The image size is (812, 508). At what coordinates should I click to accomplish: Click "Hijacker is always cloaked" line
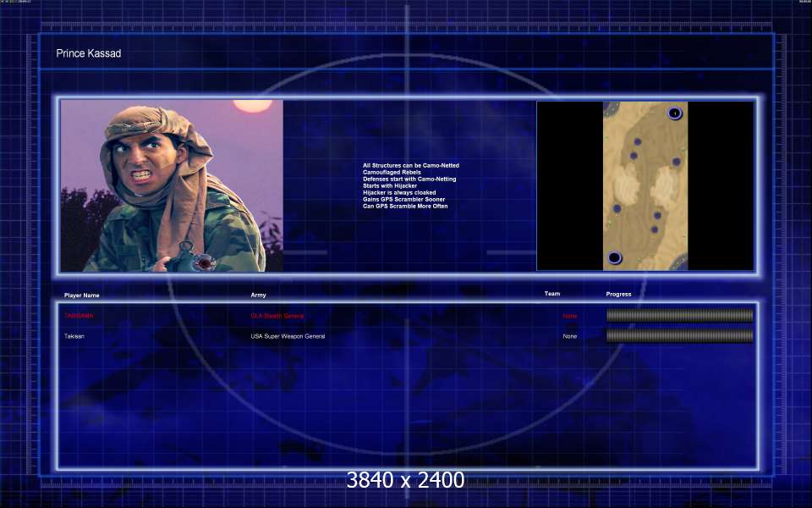(x=398, y=192)
